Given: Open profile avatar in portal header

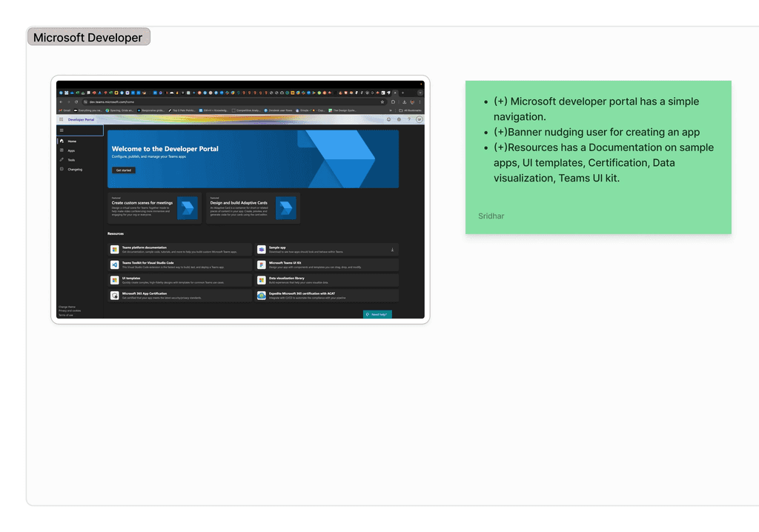Looking at the screenshot, I should (x=420, y=119).
